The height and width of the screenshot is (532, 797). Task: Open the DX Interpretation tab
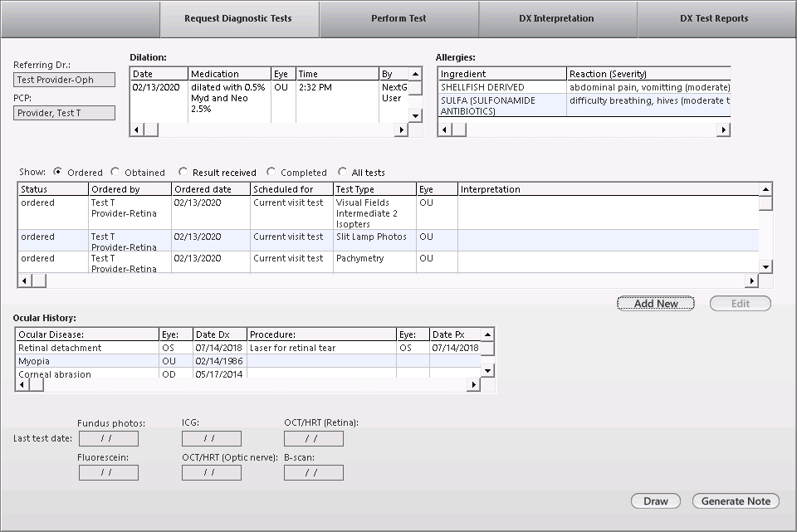pyautogui.click(x=558, y=19)
